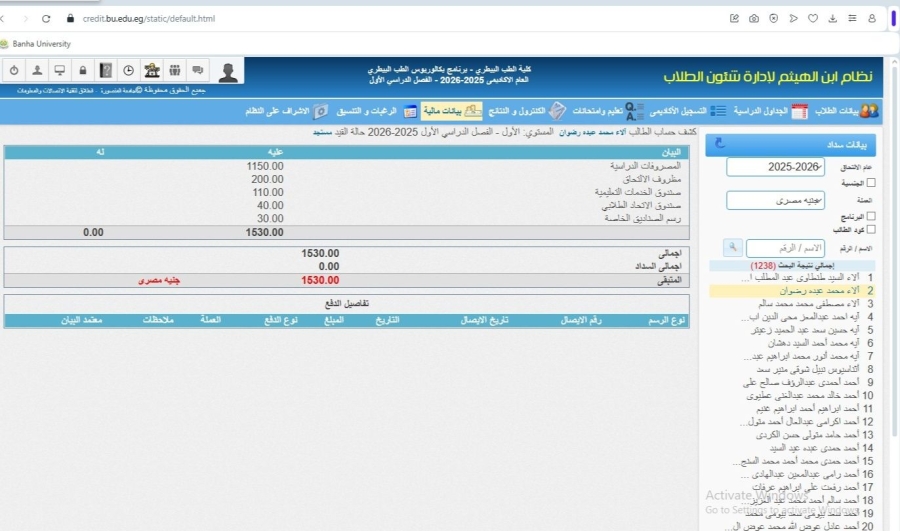900x531 pixels.
Task: Open the user account icon in toolbar
Action: pyautogui.click(x=37, y=71)
